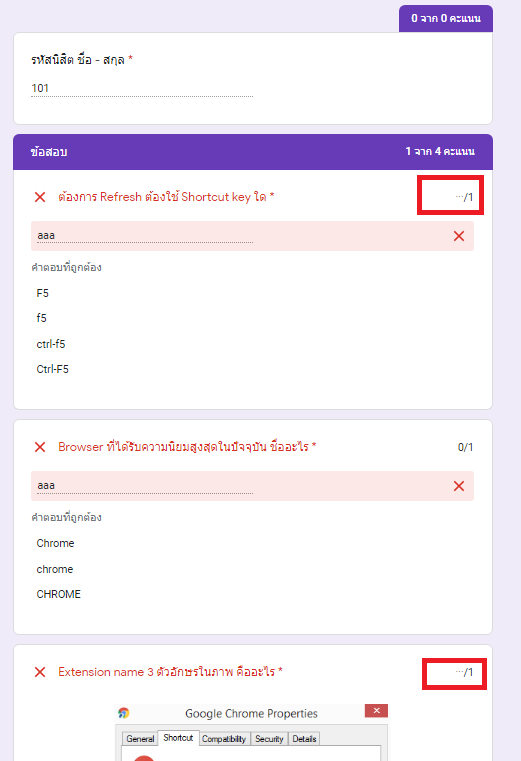
Task: Select the Security tab
Action: point(269,739)
